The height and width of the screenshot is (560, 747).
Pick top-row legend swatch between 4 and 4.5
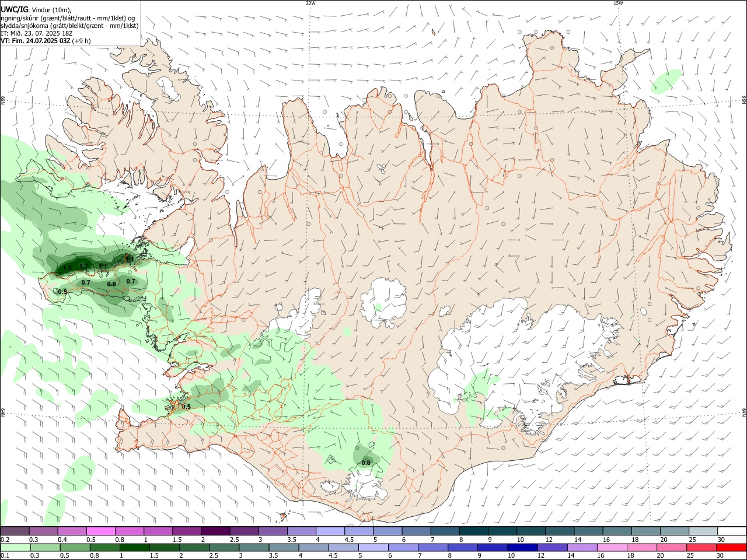pyautogui.click(x=330, y=531)
